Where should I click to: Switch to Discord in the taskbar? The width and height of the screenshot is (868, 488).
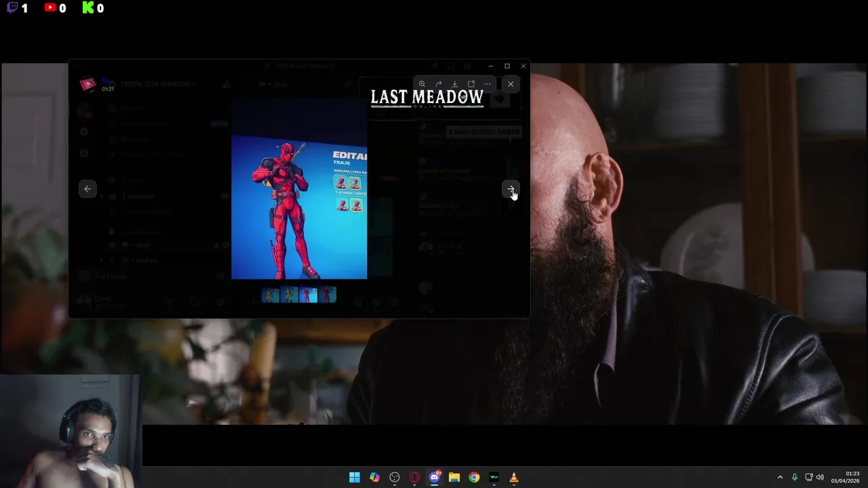pyautogui.click(x=435, y=478)
